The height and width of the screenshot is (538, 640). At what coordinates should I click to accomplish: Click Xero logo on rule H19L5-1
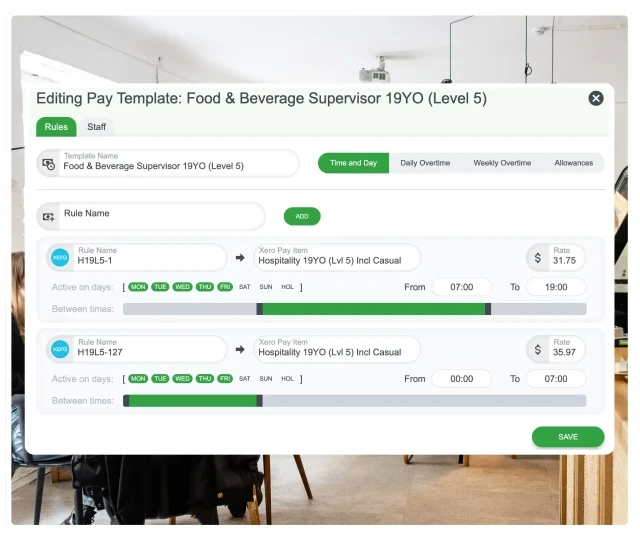[60, 258]
